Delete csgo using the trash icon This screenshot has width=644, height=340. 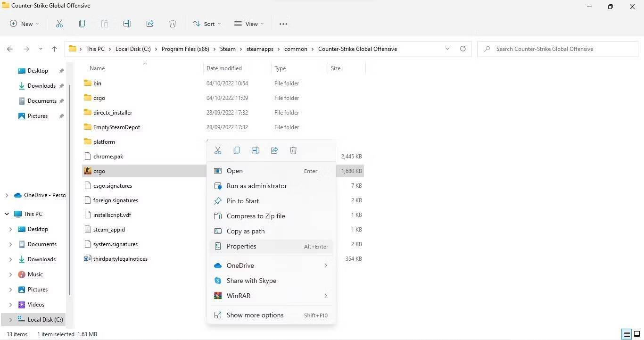(293, 150)
